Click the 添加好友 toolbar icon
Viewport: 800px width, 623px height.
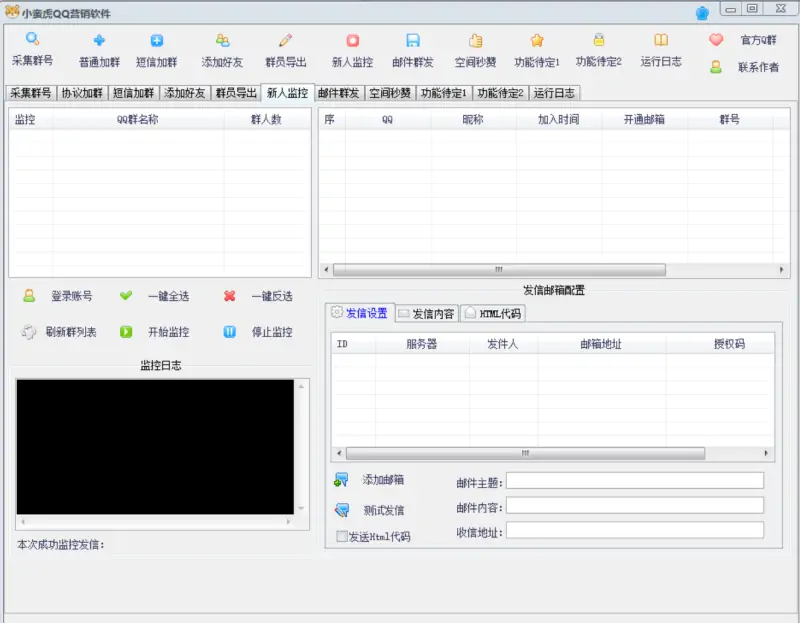220,42
